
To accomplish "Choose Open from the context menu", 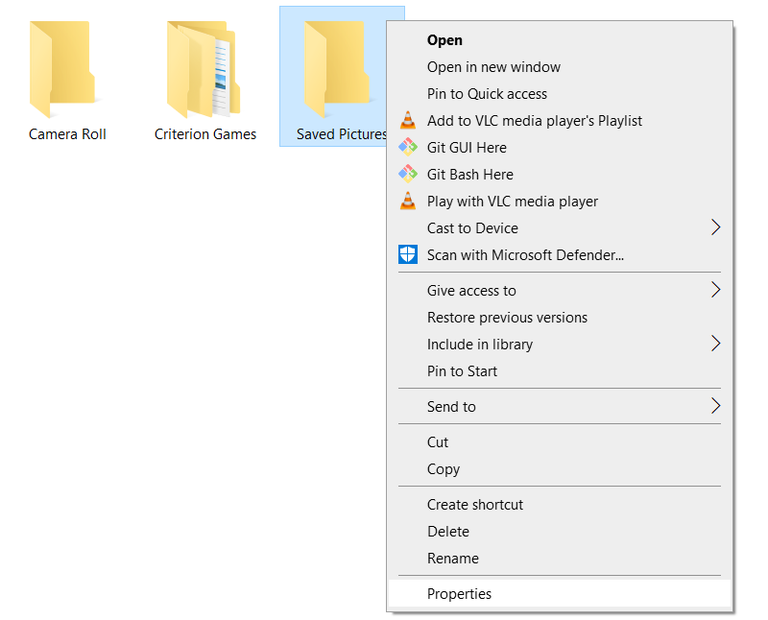I will pyautogui.click(x=445, y=41).
